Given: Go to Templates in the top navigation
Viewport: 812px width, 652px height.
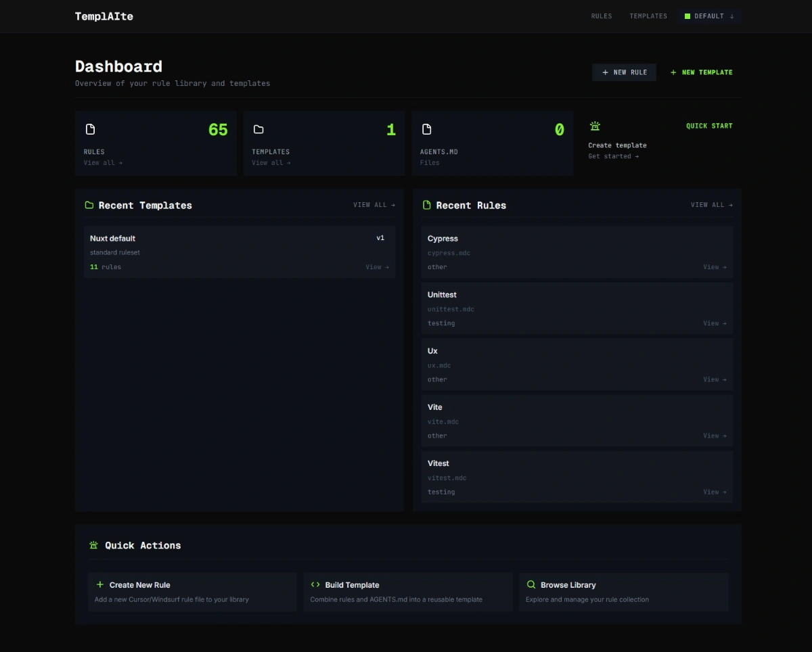Looking at the screenshot, I should pyautogui.click(x=648, y=16).
